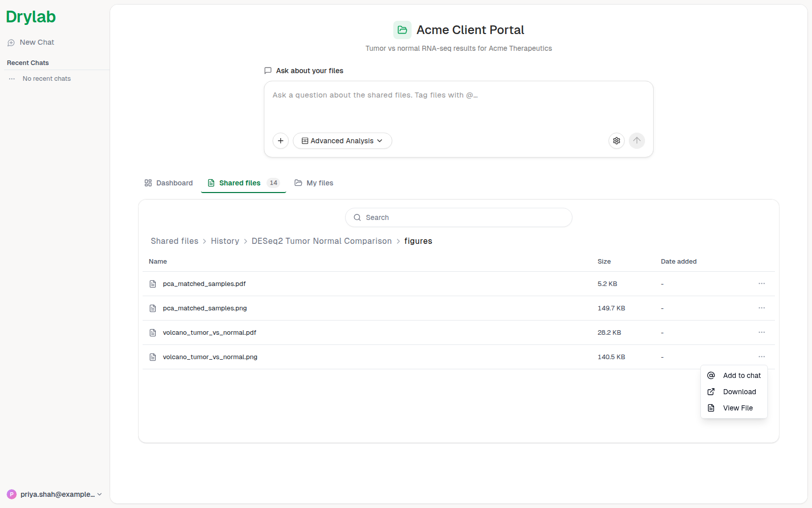Screen dimensions: 812x508
Task: Start a New Chat
Action: [31, 42]
